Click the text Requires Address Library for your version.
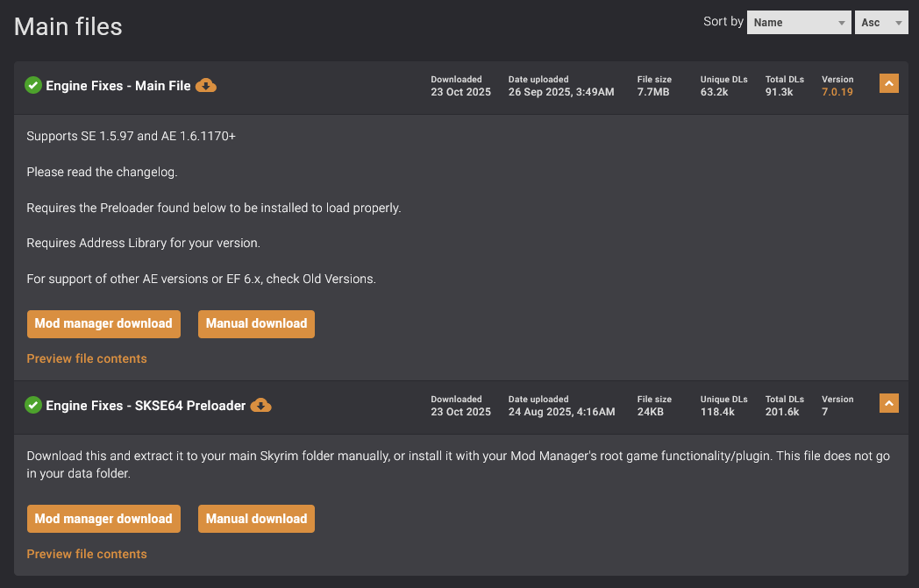The width and height of the screenshot is (919, 588). pyautogui.click(x=144, y=243)
